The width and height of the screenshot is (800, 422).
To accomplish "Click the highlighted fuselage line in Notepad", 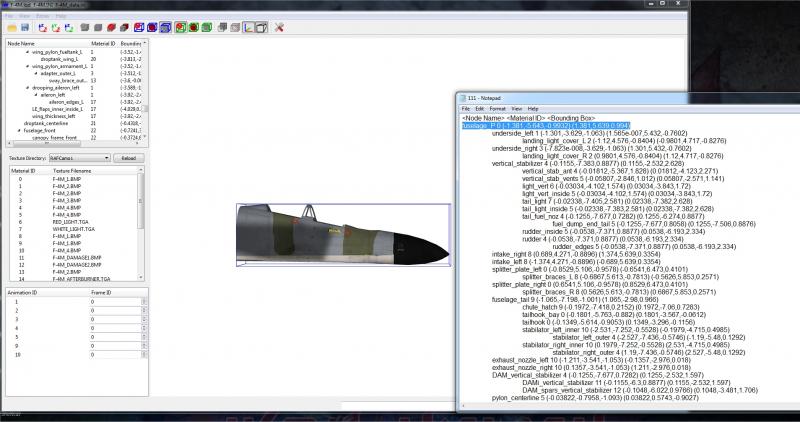I will coord(546,126).
